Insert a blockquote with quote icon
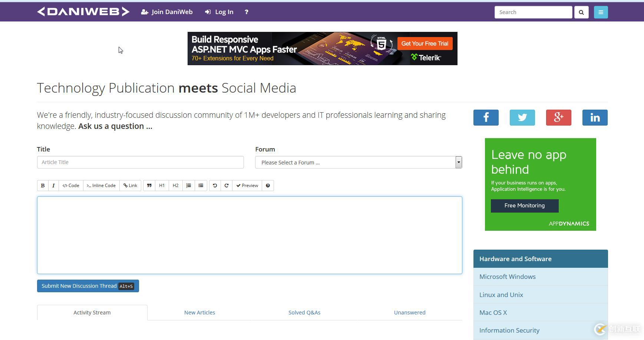 149,186
